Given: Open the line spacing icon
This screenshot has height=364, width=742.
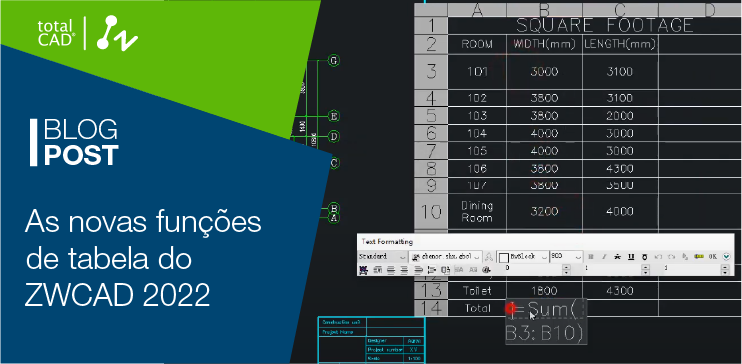Looking at the screenshot, I should (x=432, y=270).
